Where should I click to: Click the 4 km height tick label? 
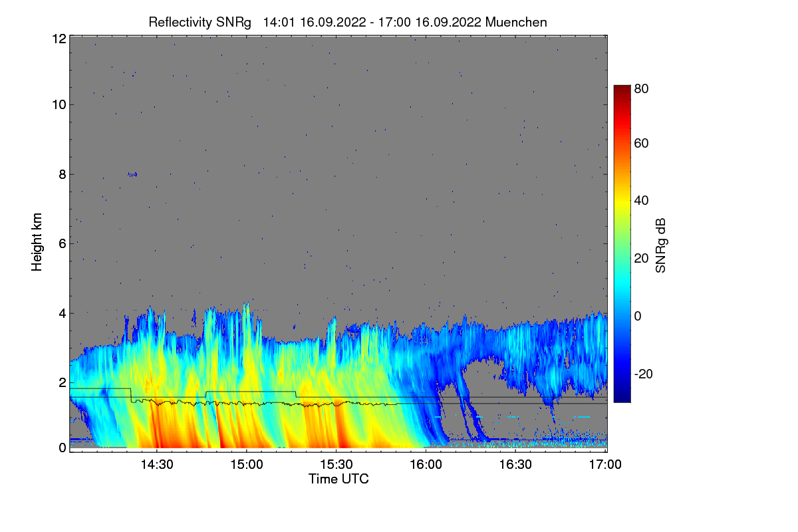click(62, 313)
